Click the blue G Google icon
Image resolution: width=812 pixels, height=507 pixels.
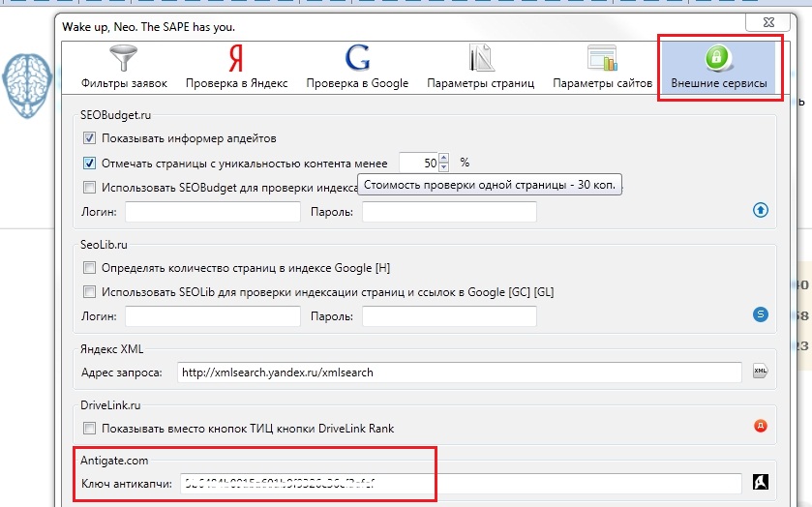point(357,58)
